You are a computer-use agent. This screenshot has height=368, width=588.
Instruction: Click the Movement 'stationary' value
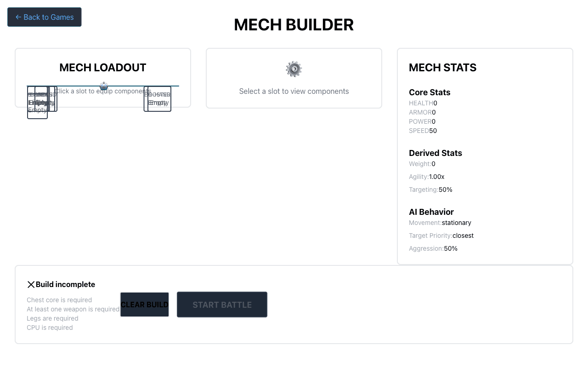coord(457,223)
